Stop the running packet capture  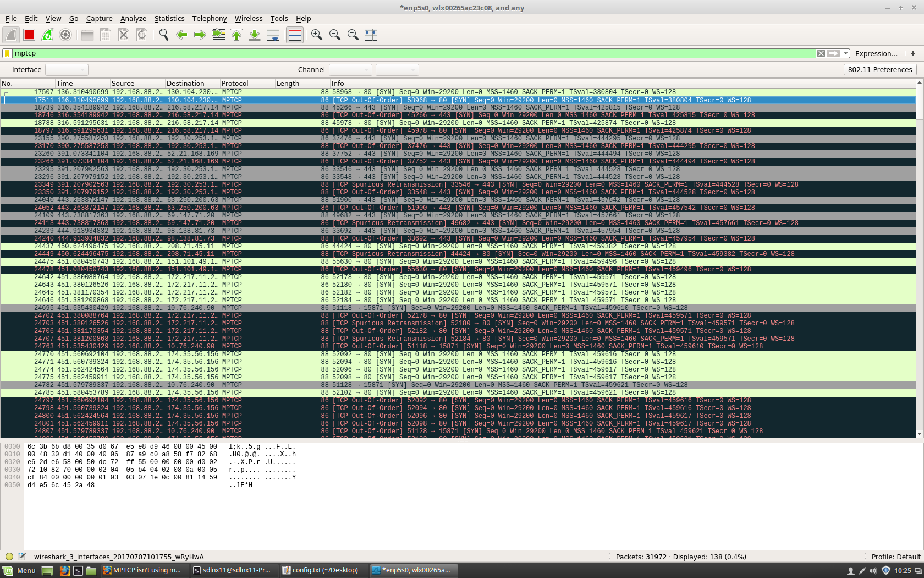click(x=29, y=34)
